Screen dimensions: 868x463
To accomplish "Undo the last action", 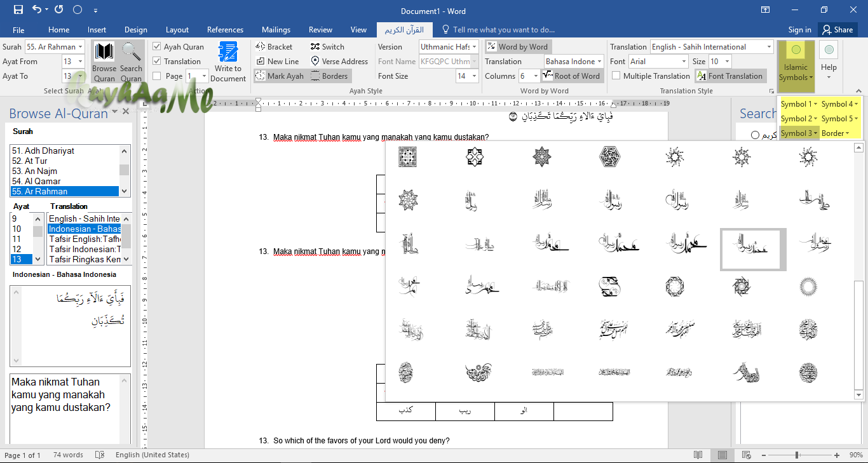I will (36, 10).
